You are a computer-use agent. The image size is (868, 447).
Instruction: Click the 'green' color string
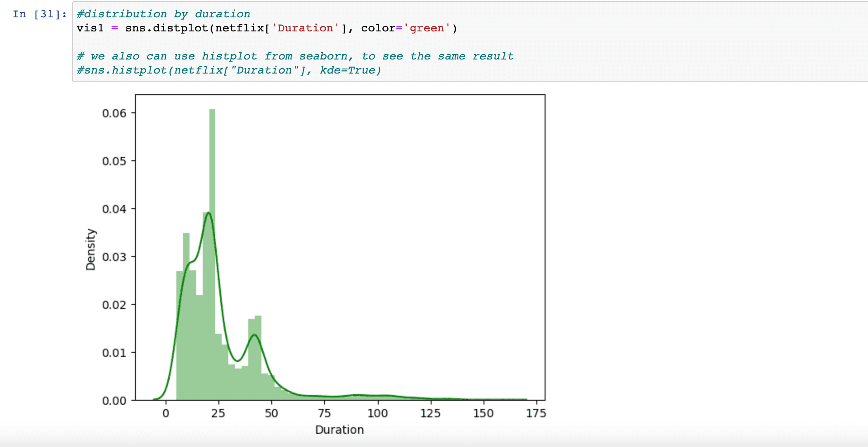tap(427, 28)
